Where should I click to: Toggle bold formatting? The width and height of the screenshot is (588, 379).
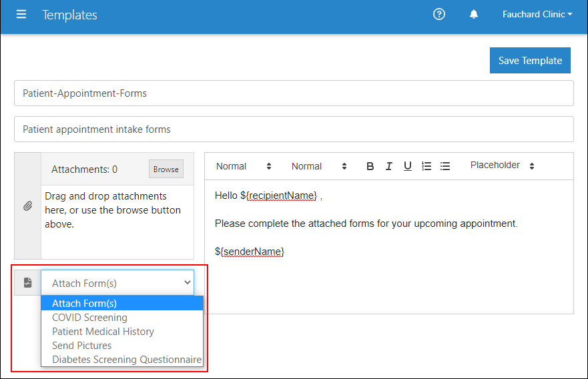coord(370,166)
